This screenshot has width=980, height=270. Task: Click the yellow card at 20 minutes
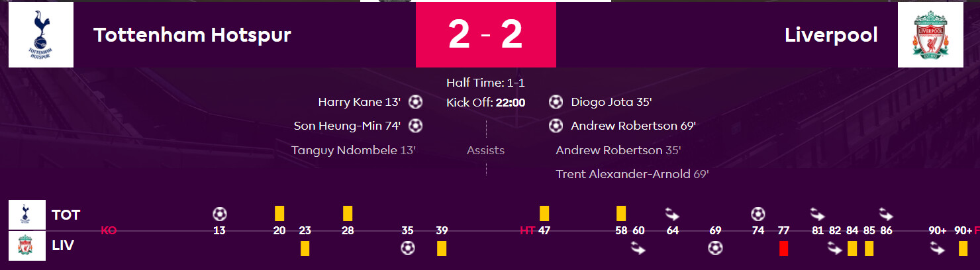(279, 213)
